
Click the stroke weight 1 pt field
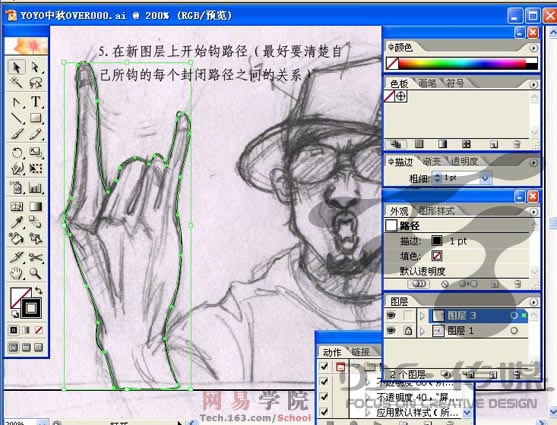(x=460, y=178)
